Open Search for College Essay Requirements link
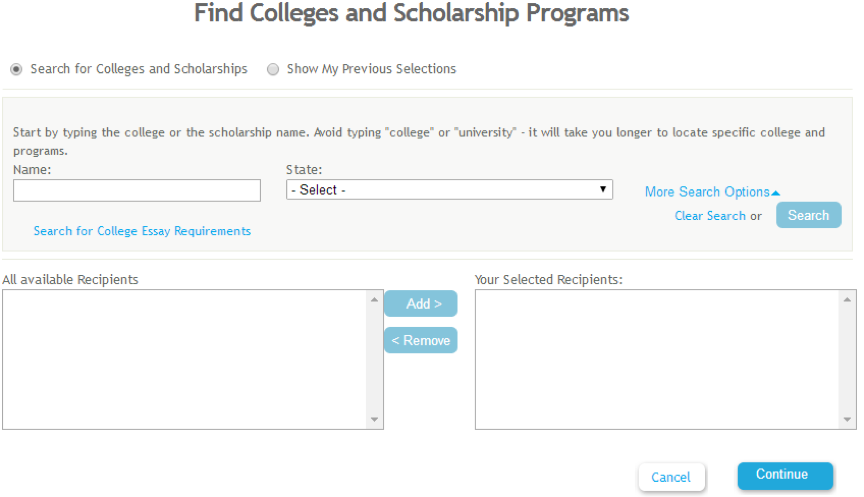 142,231
